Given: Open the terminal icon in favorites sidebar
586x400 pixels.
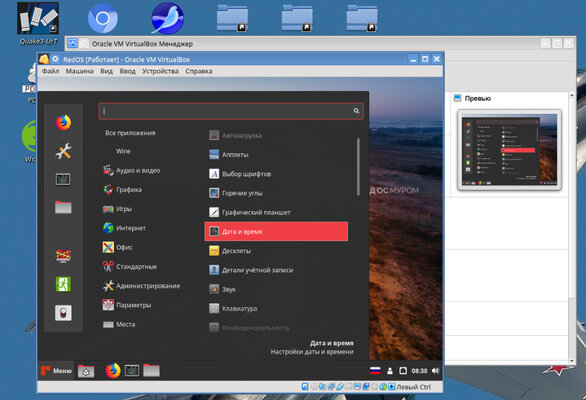Looking at the screenshot, I should [x=63, y=179].
